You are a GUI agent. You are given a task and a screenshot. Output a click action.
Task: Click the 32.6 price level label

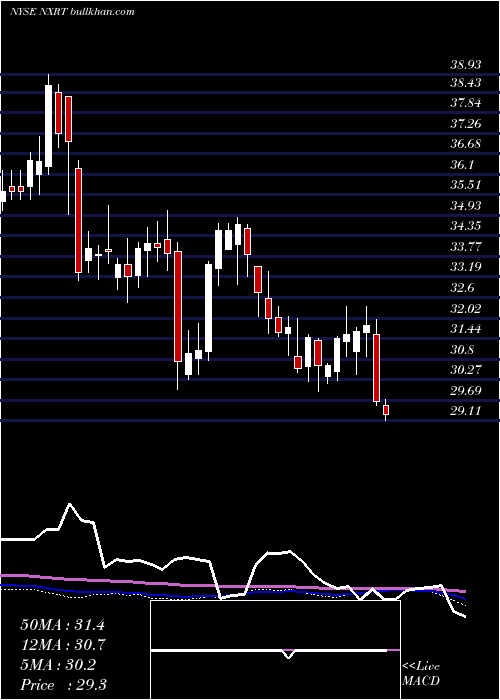(462, 288)
